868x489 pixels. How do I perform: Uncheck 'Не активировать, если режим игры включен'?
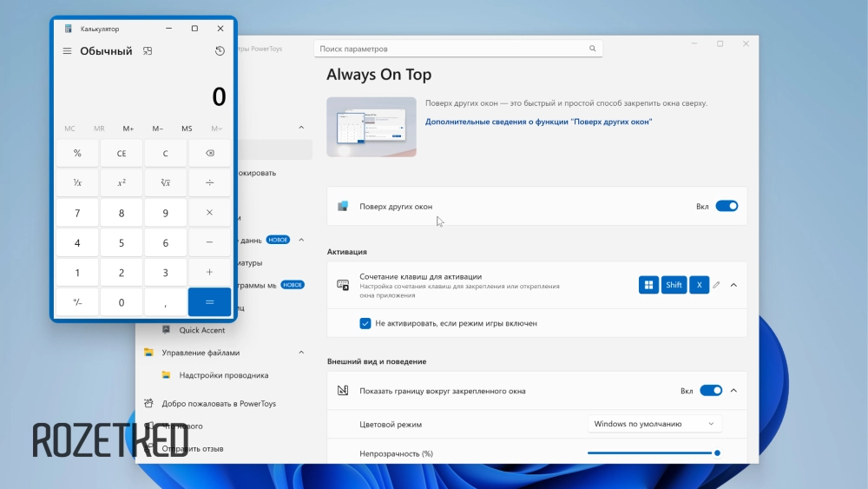pos(365,323)
